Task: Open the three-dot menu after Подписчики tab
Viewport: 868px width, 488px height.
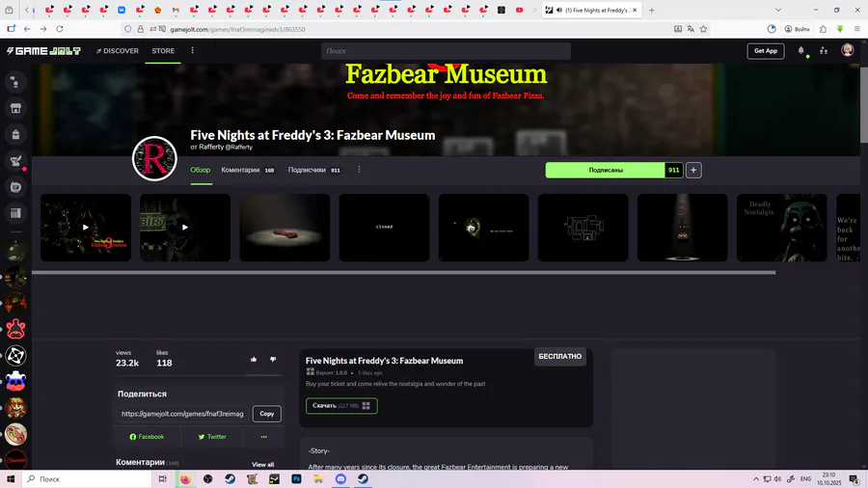Action: tap(359, 170)
